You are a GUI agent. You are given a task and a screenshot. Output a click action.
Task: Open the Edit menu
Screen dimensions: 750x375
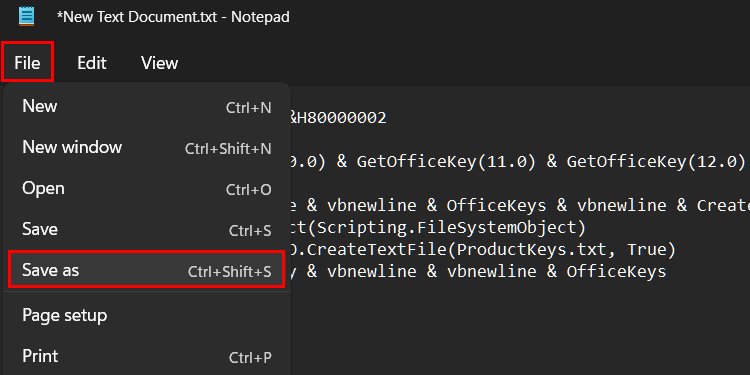click(91, 63)
